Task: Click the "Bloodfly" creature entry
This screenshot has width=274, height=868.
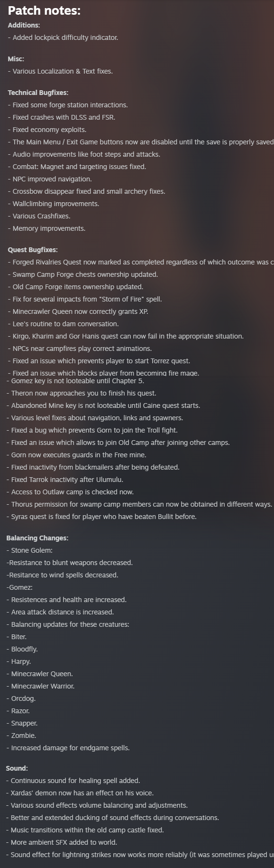Action: pyautogui.click(x=22, y=649)
